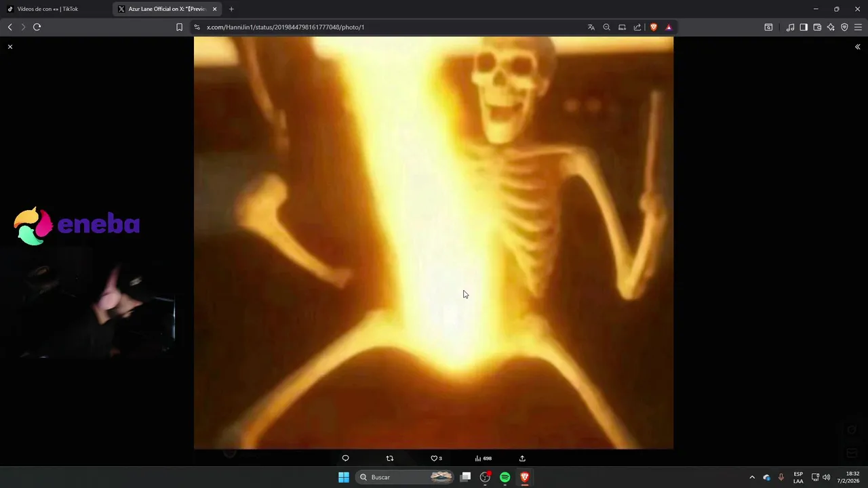Go back using the browser back arrow
The width and height of the screenshot is (868, 488).
(x=9, y=27)
